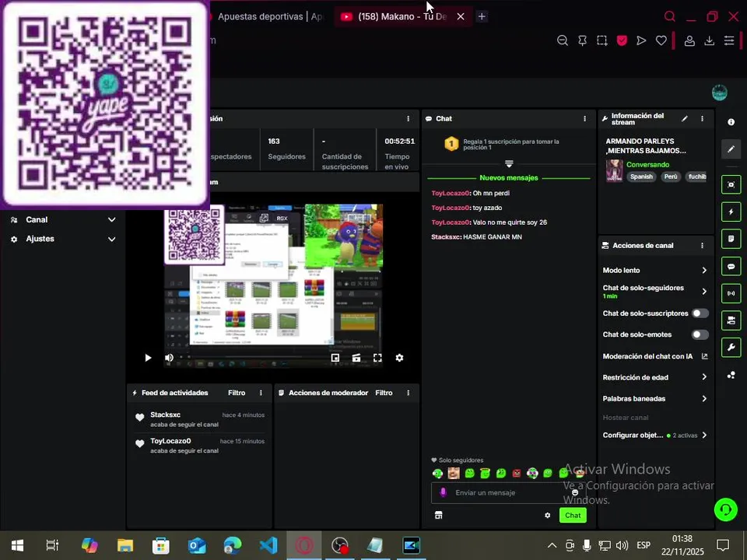Play the stream preview video

click(x=148, y=358)
